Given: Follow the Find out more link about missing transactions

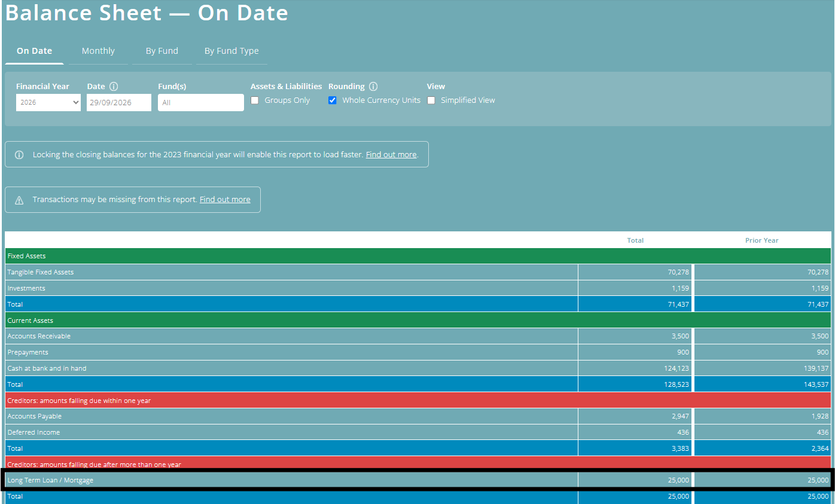Looking at the screenshot, I should pyautogui.click(x=225, y=200).
